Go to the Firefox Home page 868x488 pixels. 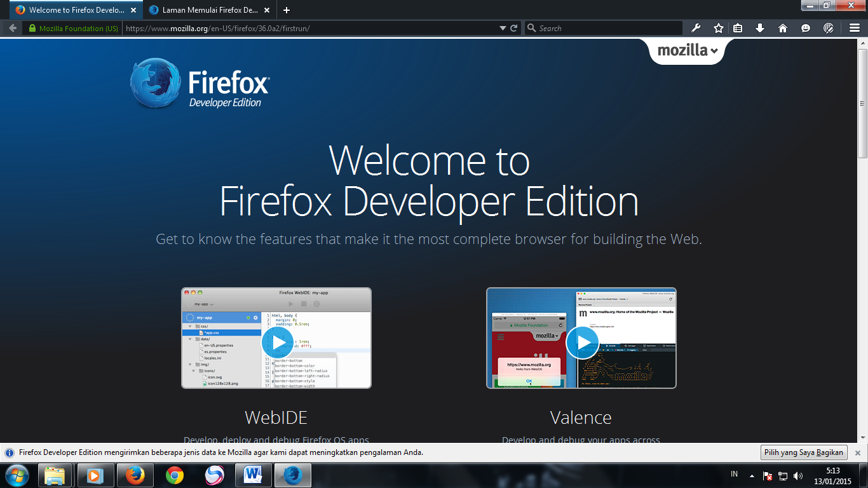point(783,28)
